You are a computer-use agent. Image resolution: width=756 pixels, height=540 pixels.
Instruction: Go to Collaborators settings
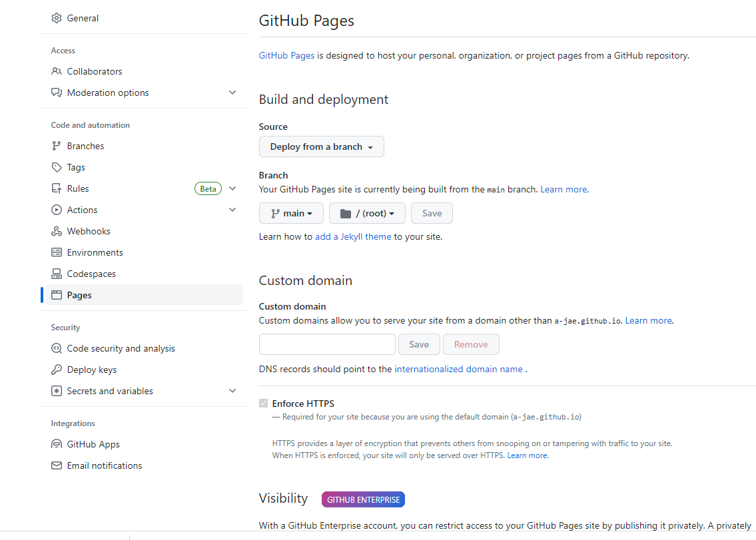[144, 71]
